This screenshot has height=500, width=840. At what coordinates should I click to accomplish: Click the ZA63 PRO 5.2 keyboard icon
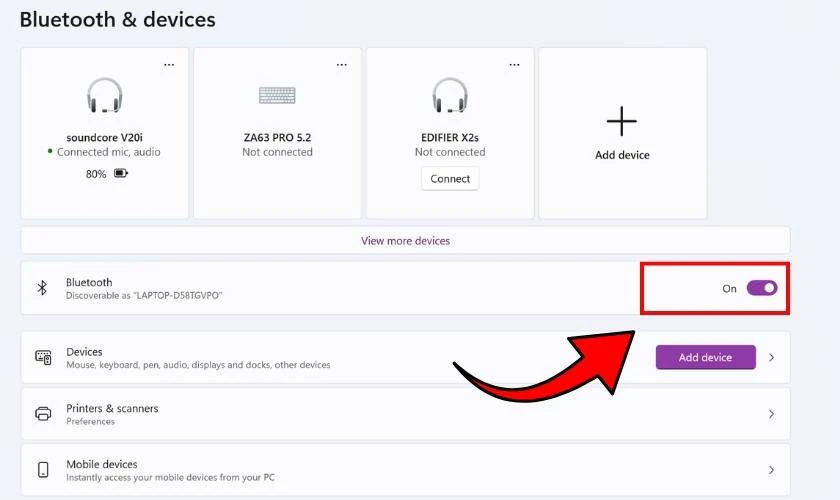[x=277, y=95]
